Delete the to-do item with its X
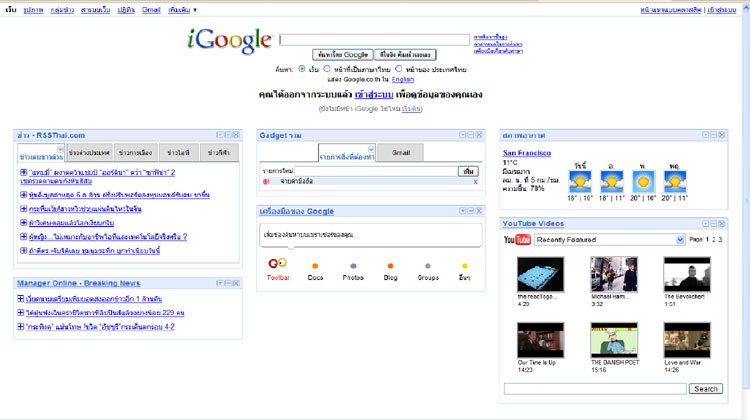Viewport: 750px width, 420px height. [x=475, y=182]
